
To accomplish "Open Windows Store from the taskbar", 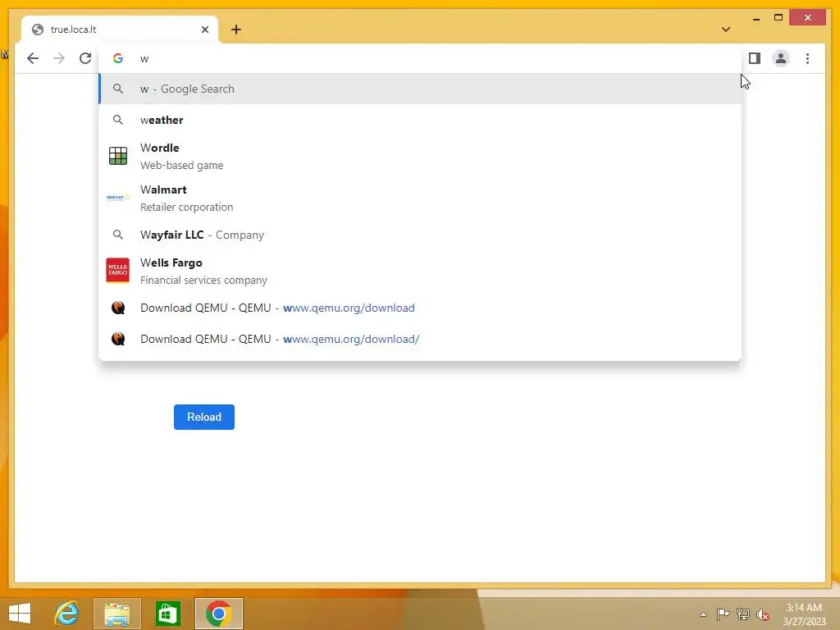I will pyautogui.click(x=167, y=614).
